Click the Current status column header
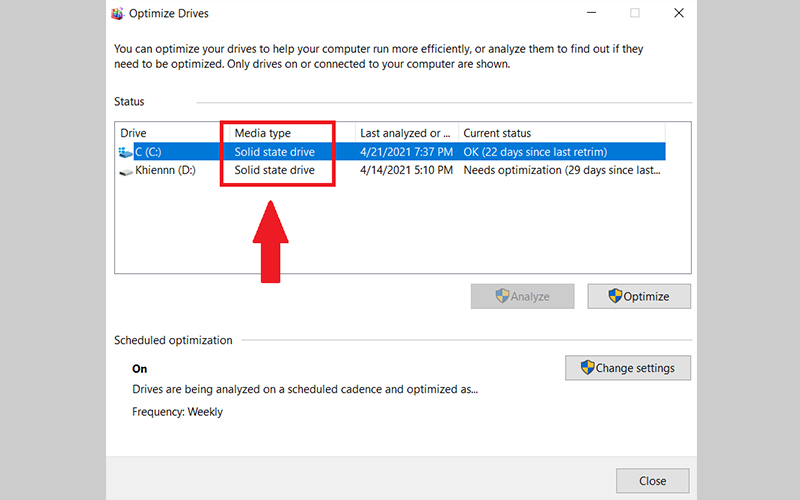 [x=497, y=133]
